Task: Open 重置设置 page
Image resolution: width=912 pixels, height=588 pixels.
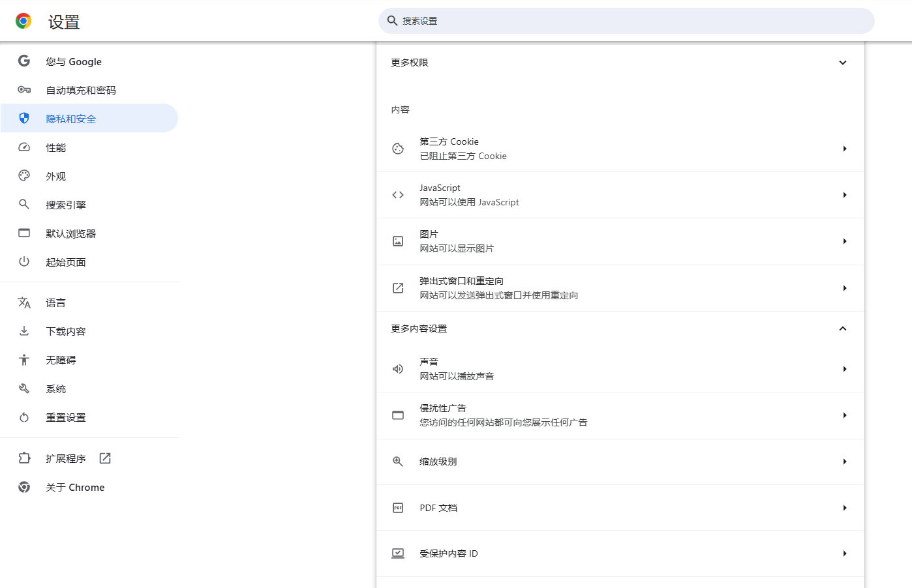Action: (89, 417)
